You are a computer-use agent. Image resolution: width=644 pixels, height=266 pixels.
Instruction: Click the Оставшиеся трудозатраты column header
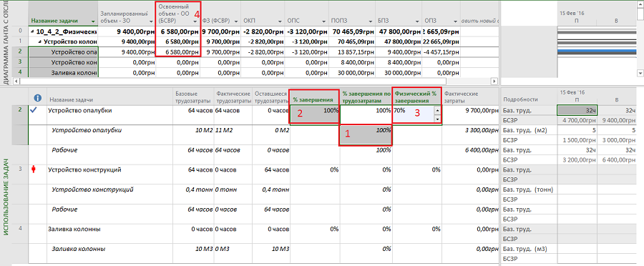[271, 97]
